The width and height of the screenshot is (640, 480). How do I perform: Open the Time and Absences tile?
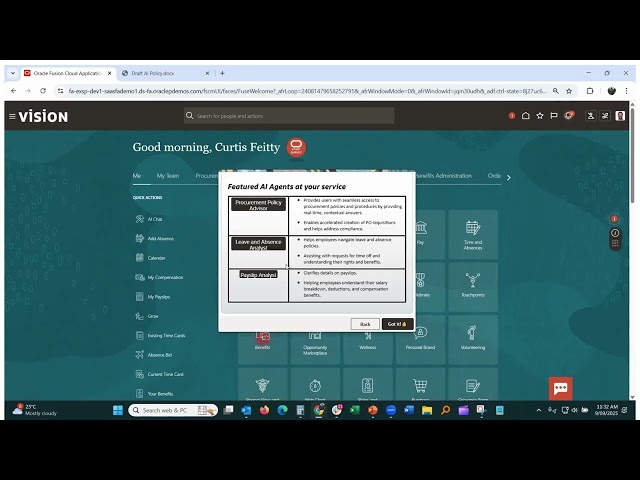click(473, 235)
